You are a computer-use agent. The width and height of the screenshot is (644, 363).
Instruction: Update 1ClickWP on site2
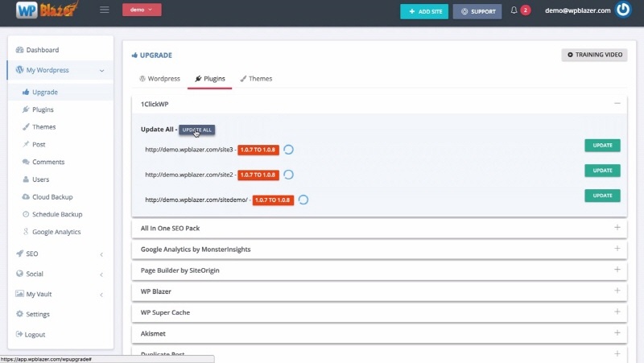(602, 171)
